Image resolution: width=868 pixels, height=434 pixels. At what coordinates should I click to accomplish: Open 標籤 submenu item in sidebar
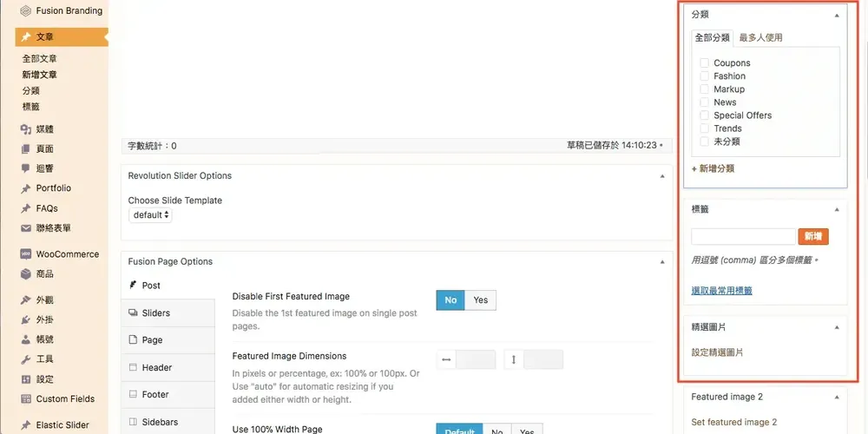(x=31, y=107)
